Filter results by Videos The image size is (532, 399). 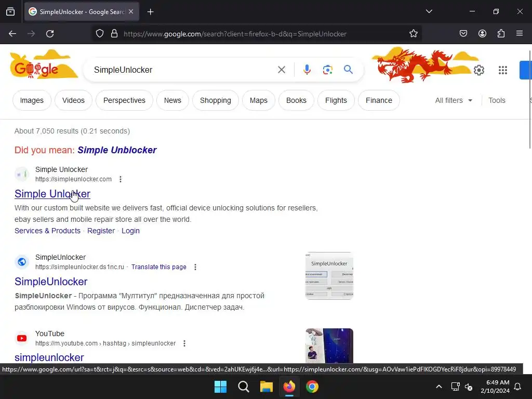coord(73,100)
